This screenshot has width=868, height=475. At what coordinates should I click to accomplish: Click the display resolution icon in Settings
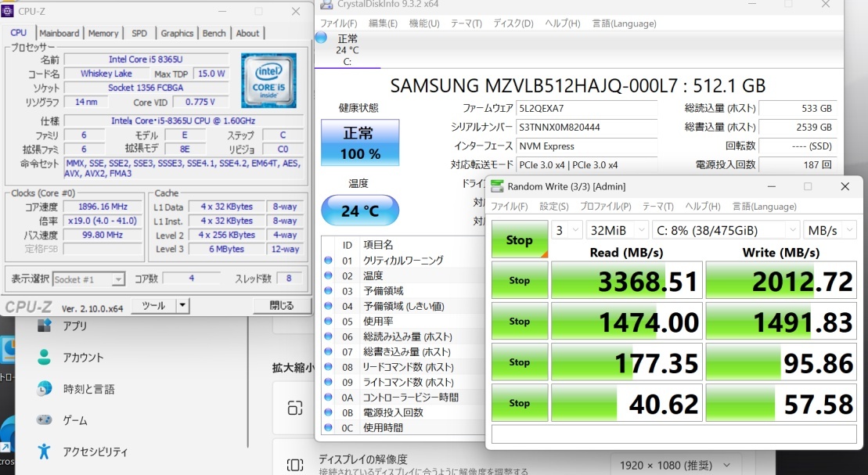[x=295, y=465]
